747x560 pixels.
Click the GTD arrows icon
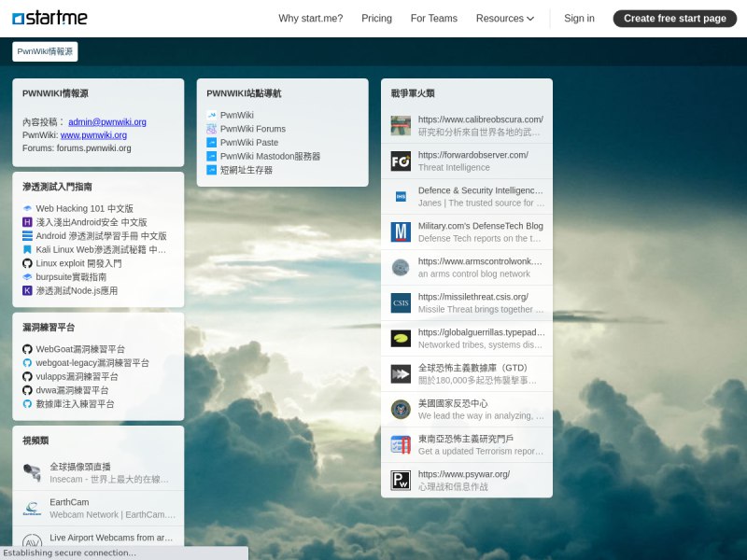(x=401, y=374)
